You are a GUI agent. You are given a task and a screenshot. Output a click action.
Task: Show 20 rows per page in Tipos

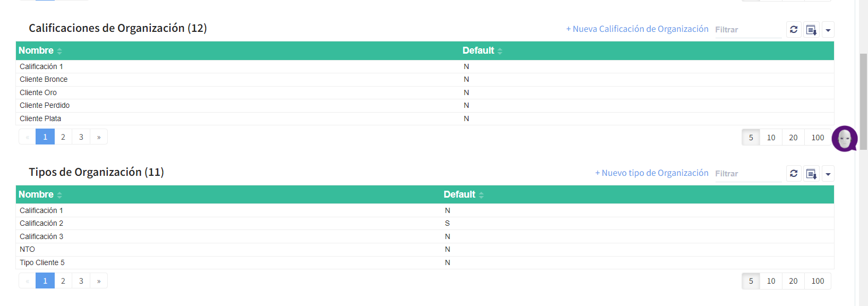pos(793,281)
